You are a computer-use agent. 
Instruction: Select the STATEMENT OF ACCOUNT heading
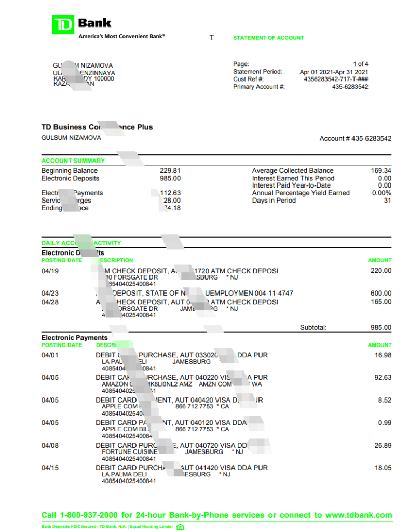268,38
